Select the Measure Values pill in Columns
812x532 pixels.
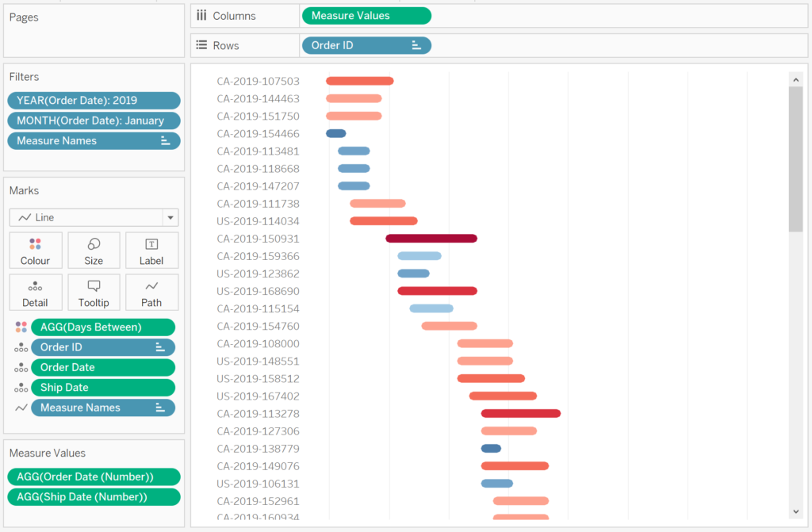tap(366, 16)
